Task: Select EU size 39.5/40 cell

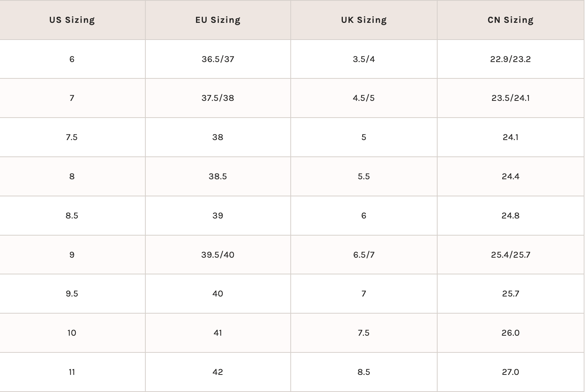Action: point(218,255)
